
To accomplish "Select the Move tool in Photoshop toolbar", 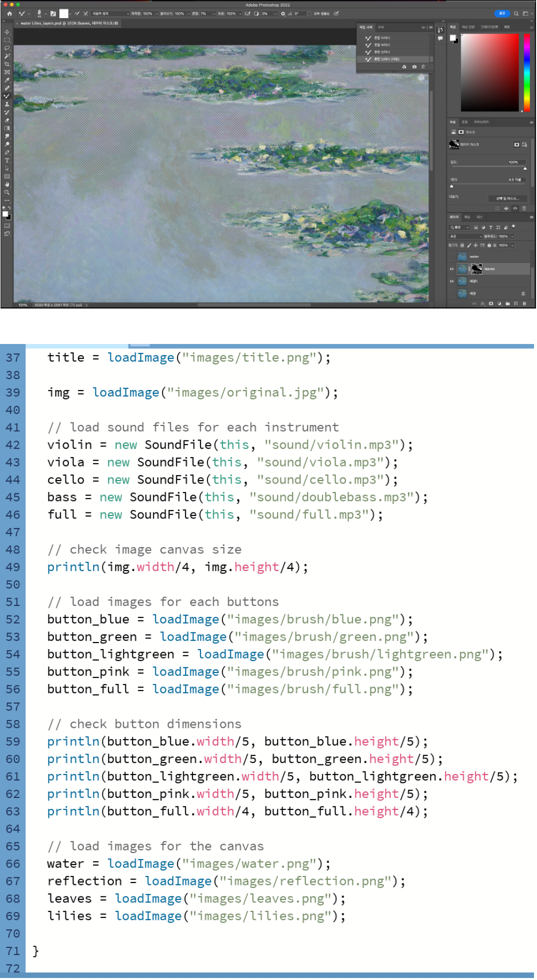I will (7, 32).
